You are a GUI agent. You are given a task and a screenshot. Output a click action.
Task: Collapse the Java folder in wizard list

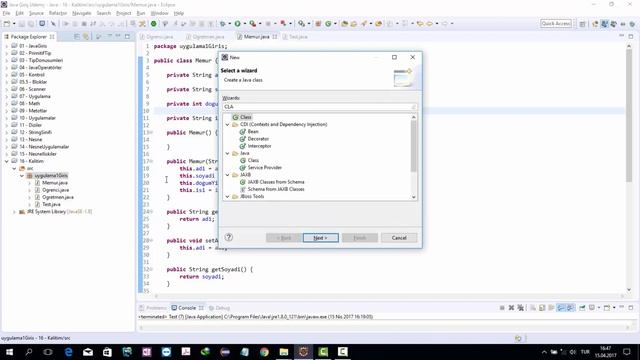point(227,153)
